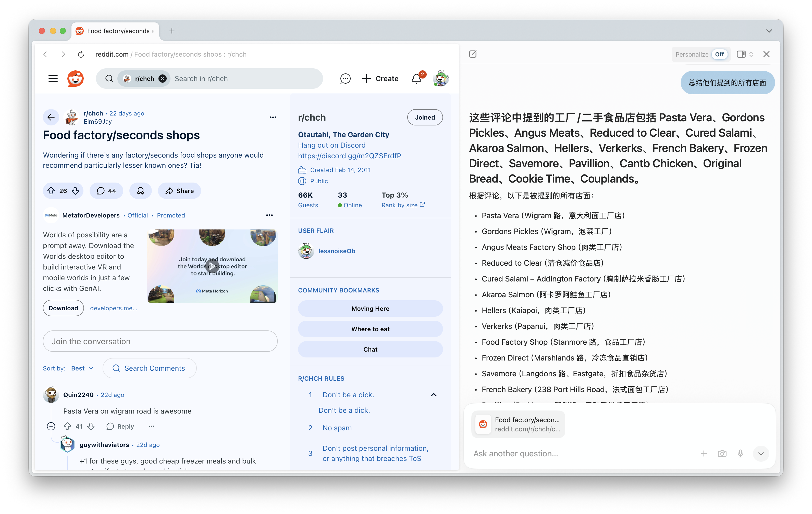
Task: Open the assistant options chevron dropdown
Action: tap(761, 453)
